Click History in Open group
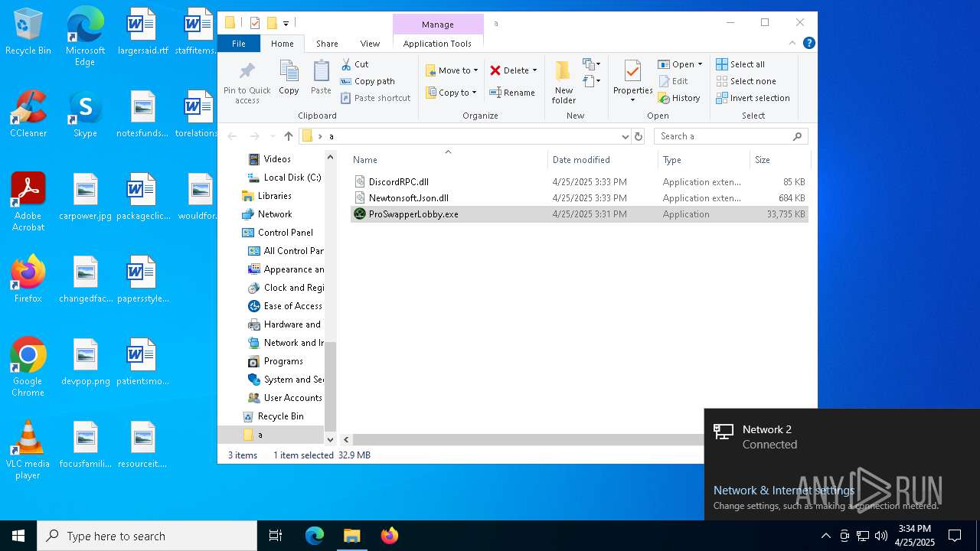980x551 pixels. click(679, 98)
